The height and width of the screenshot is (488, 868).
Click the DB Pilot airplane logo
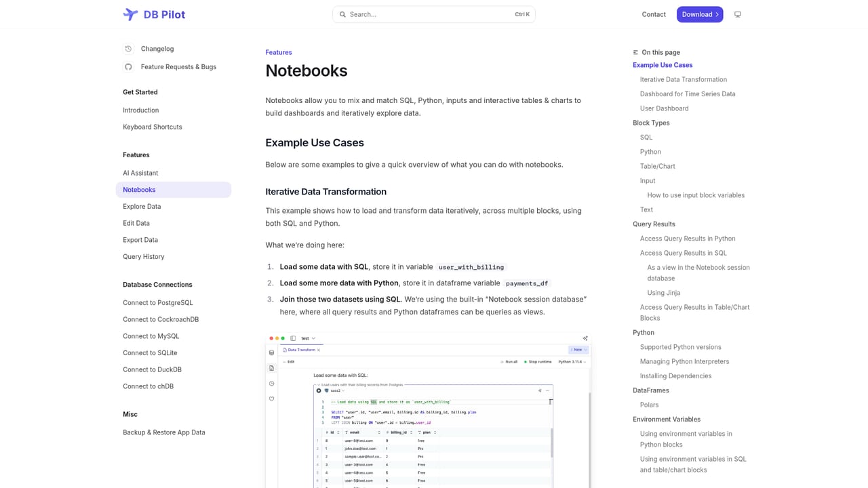point(130,14)
